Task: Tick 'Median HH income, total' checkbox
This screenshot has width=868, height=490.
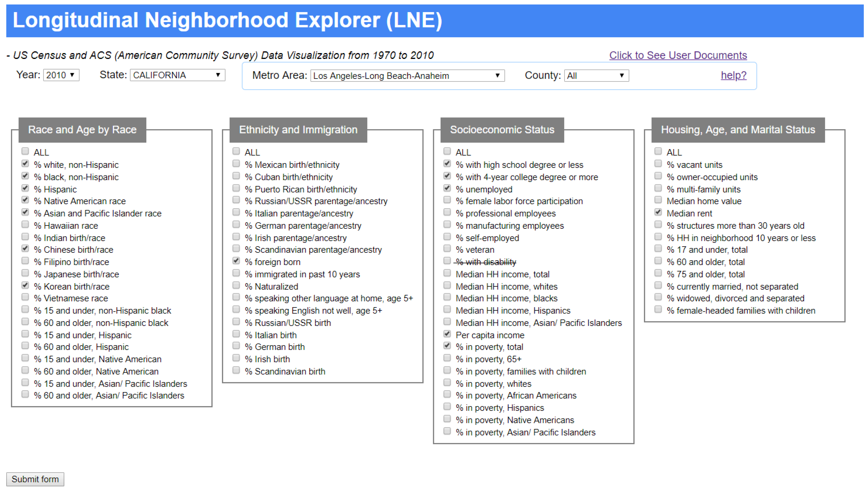Action: [x=447, y=273]
